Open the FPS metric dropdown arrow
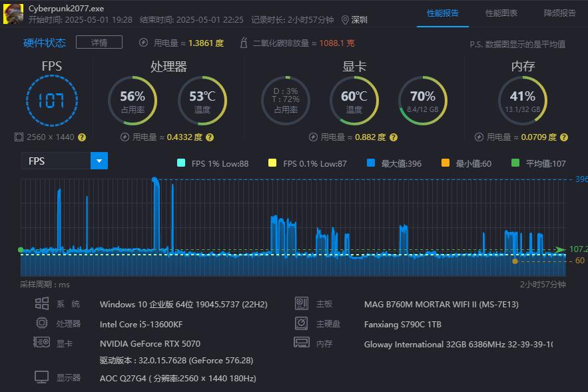This screenshot has height=392, width=588. 99,161
